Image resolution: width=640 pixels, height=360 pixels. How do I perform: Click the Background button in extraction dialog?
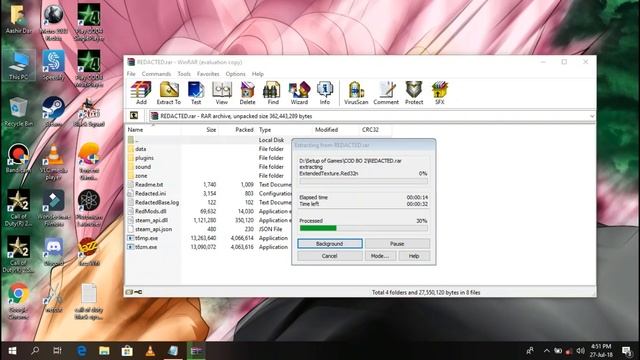330,244
